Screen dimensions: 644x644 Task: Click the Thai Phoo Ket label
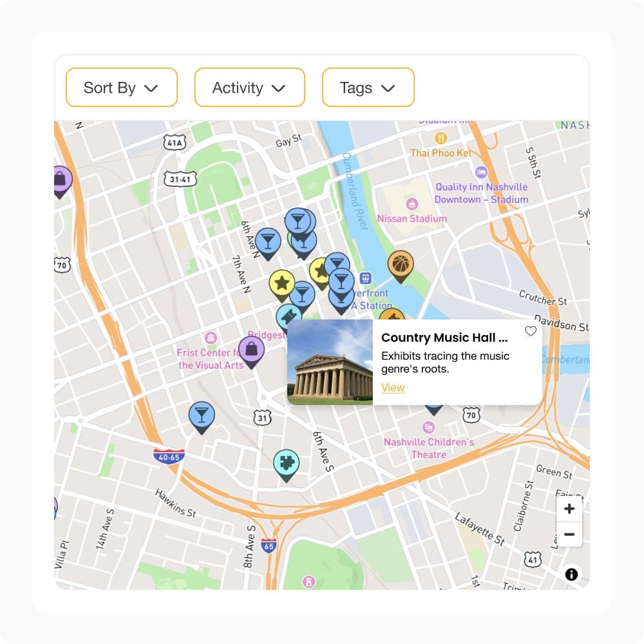(x=441, y=153)
